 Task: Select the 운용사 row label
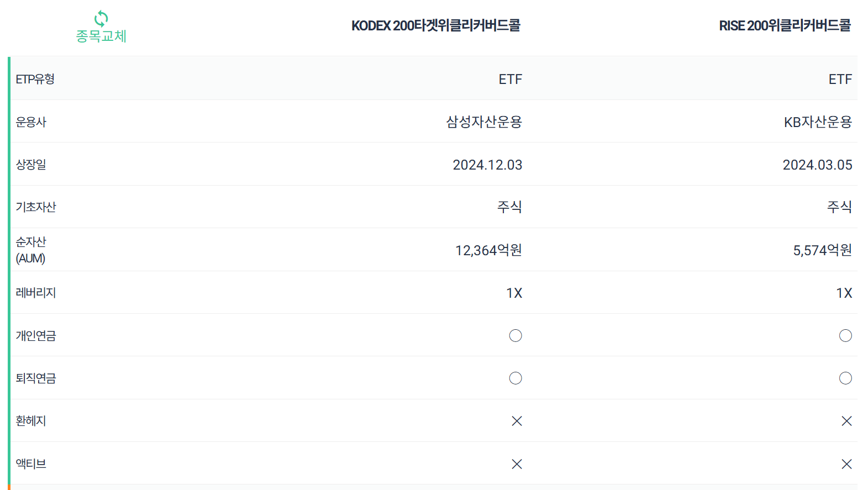point(31,122)
